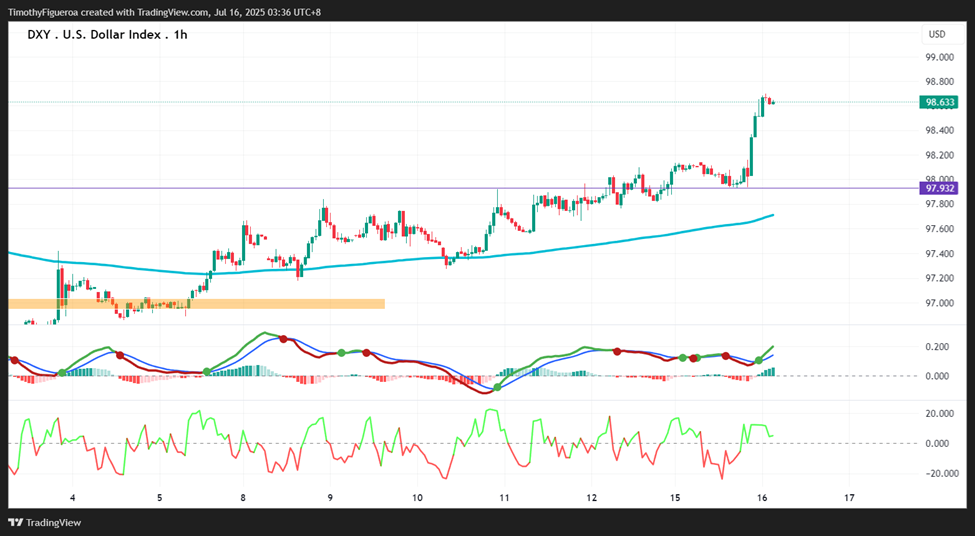Click the 97.600 price axis label
Viewport: 975px width, 536px height.
click(940, 229)
